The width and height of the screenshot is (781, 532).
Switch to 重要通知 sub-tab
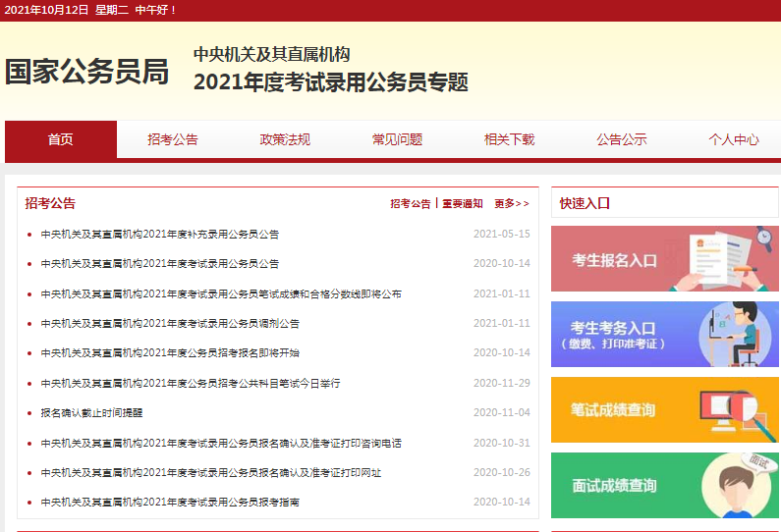click(x=462, y=204)
